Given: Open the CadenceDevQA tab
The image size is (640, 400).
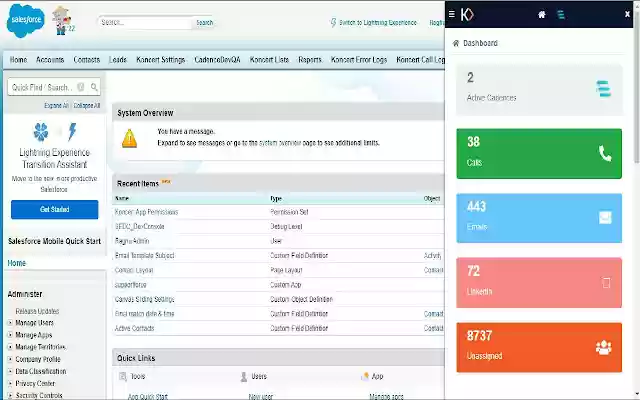Looking at the screenshot, I should 217,60.
